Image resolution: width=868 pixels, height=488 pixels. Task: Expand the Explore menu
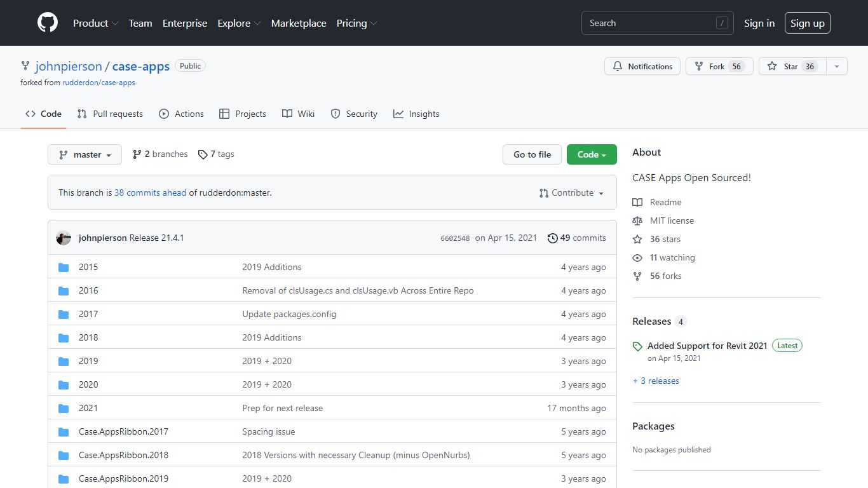pos(239,23)
